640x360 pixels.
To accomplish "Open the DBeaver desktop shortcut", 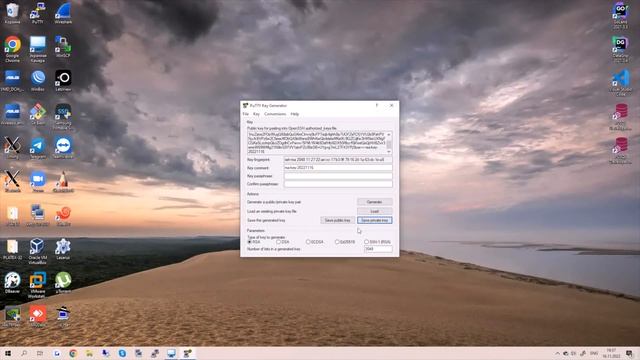I will coord(12,282).
